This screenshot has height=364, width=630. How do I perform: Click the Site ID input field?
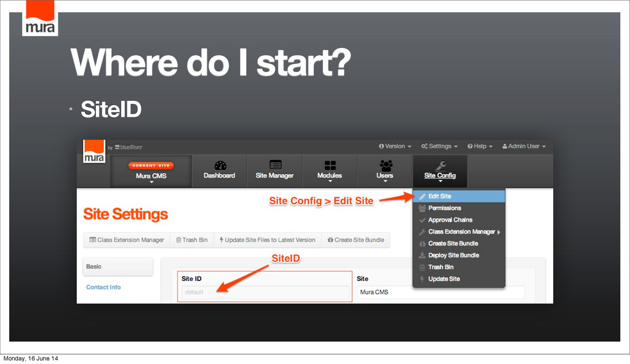(x=265, y=292)
